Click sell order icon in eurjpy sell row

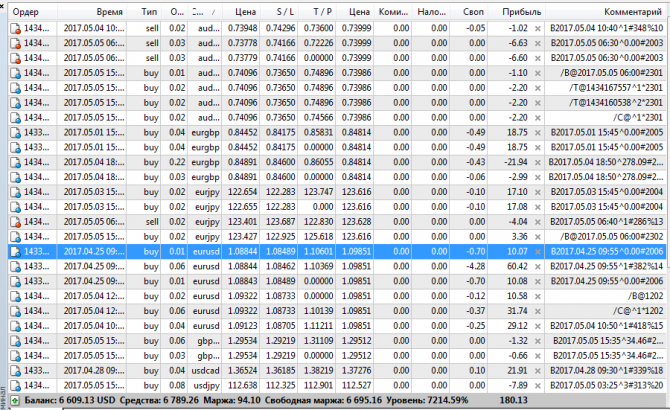[16, 222]
